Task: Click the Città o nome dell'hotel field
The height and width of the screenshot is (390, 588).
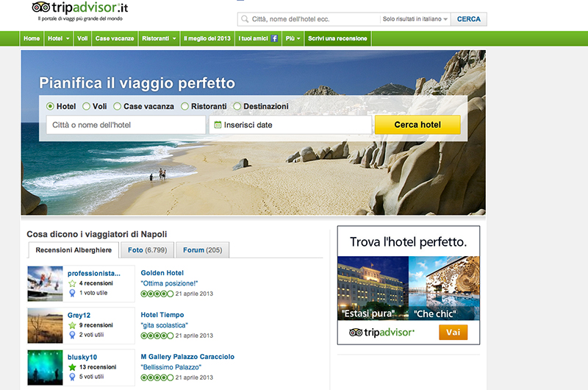Action: 126,124
